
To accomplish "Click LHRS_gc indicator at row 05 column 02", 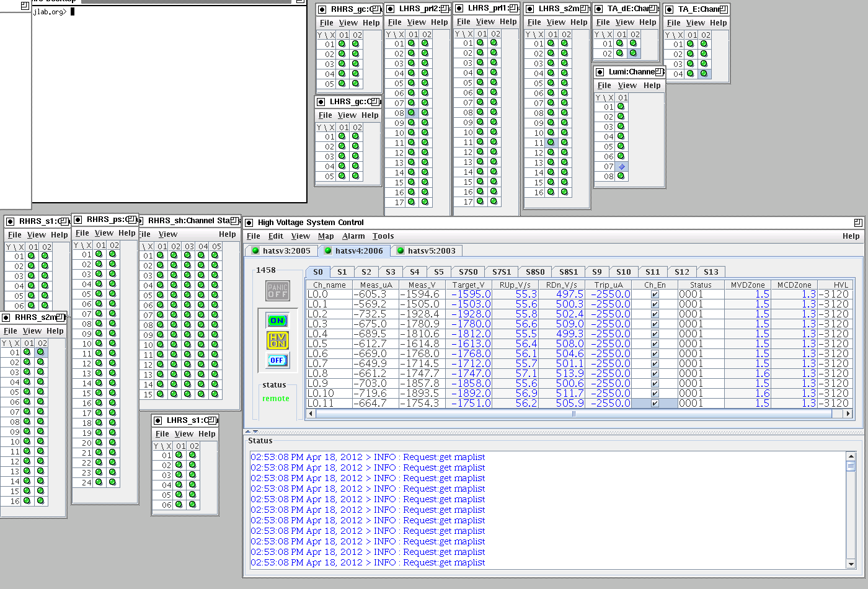I will click(356, 176).
